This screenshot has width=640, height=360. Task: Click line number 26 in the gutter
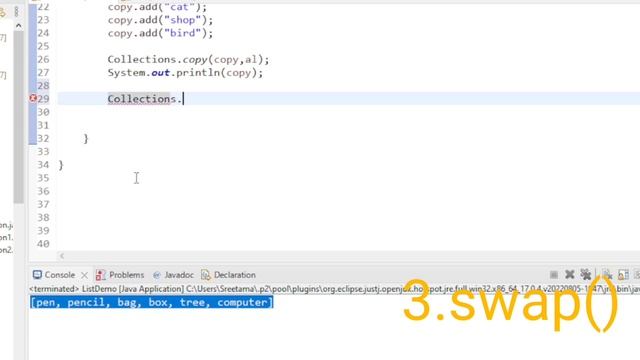coord(43,60)
